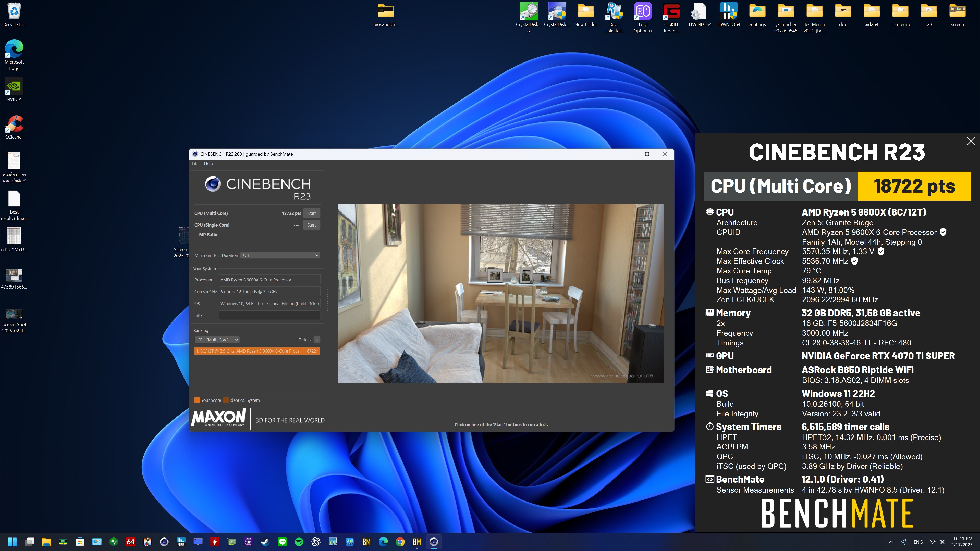Click the Info input field in Your System
This screenshot has width=980, height=551.
click(269, 315)
